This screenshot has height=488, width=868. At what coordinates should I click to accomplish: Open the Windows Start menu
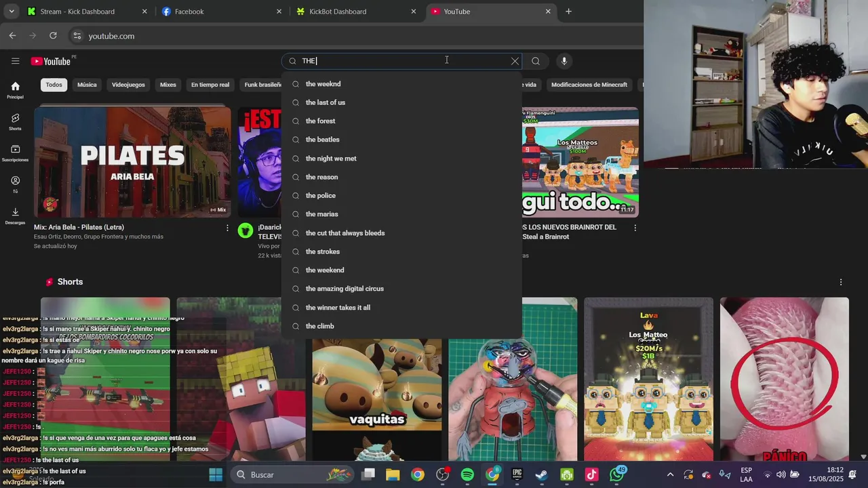coord(216,474)
